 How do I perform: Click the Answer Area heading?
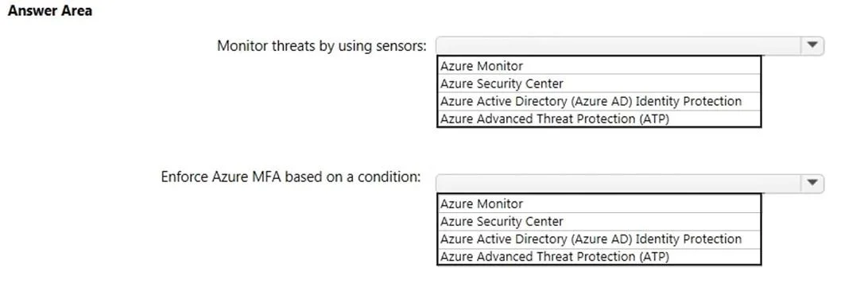(50, 10)
